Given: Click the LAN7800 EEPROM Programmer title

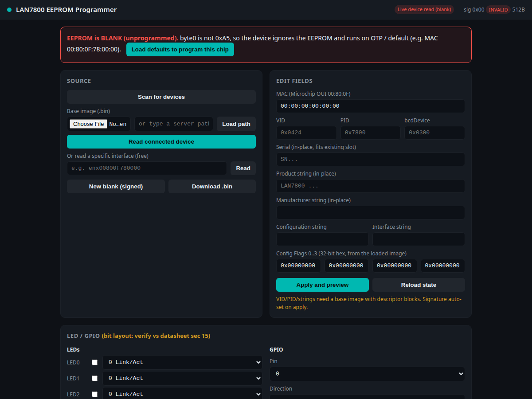Looking at the screenshot, I should [66, 10].
